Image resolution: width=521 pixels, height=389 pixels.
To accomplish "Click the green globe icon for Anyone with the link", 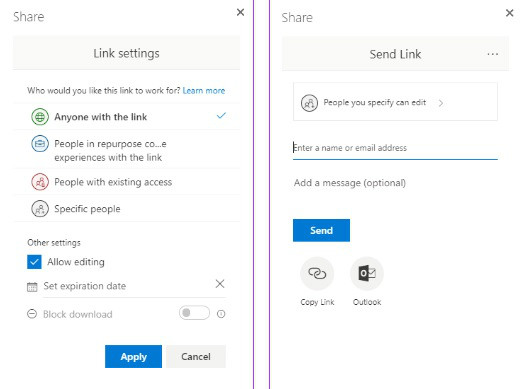I will point(40,117).
